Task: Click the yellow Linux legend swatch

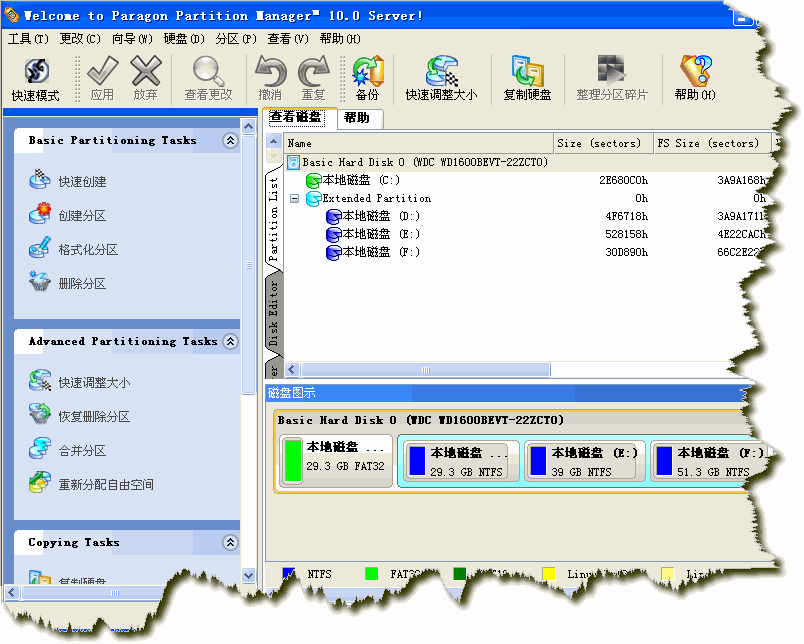Action: (x=549, y=574)
